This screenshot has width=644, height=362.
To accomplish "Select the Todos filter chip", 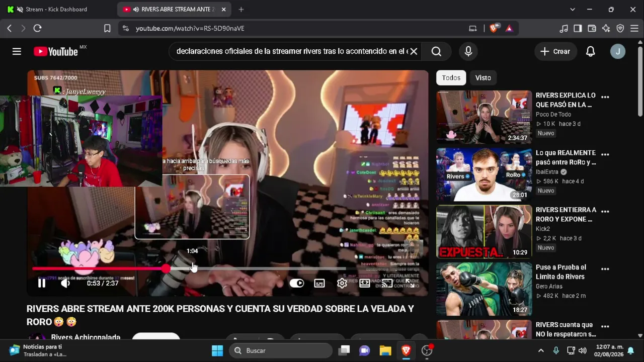I will click(x=451, y=77).
